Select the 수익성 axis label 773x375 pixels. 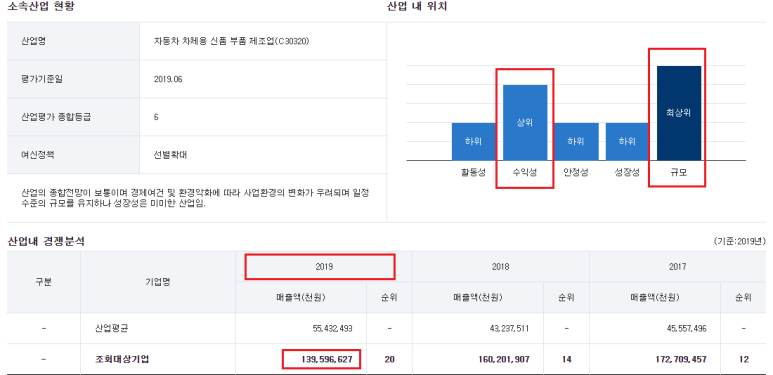(525, 173)
